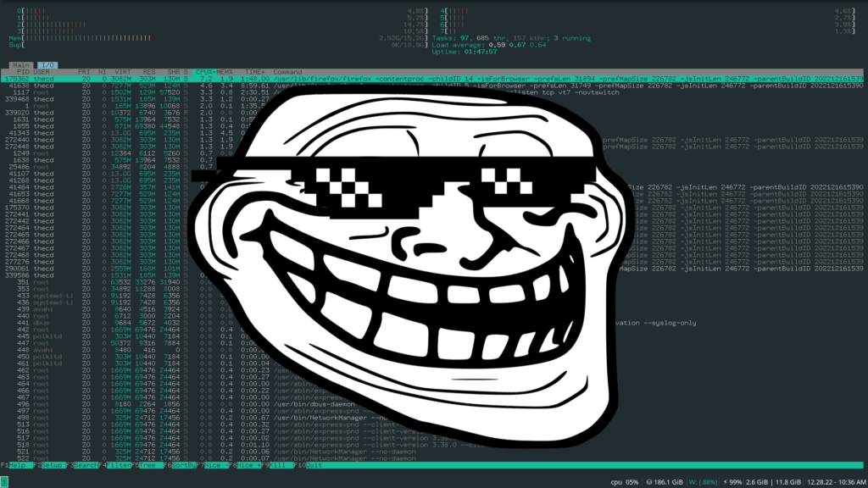Viewport: 868px width, 488px height.
Task: Select the process row with PID 25486
Action: pos(431,167)
